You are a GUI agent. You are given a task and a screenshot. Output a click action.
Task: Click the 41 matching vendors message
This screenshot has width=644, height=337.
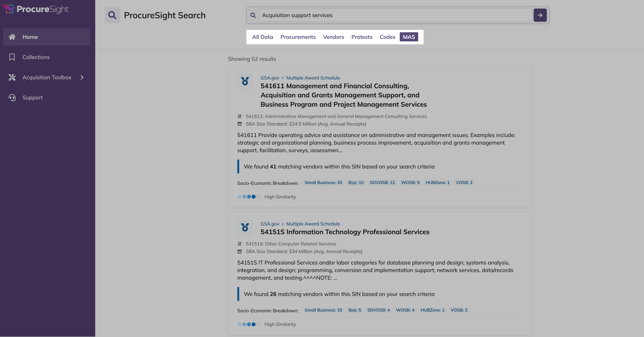[339, 167]
